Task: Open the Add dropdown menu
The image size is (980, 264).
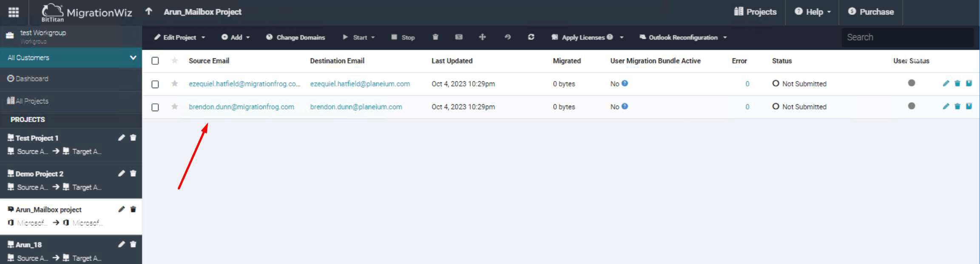Action: pyautogui.click(x=236, y=37)
